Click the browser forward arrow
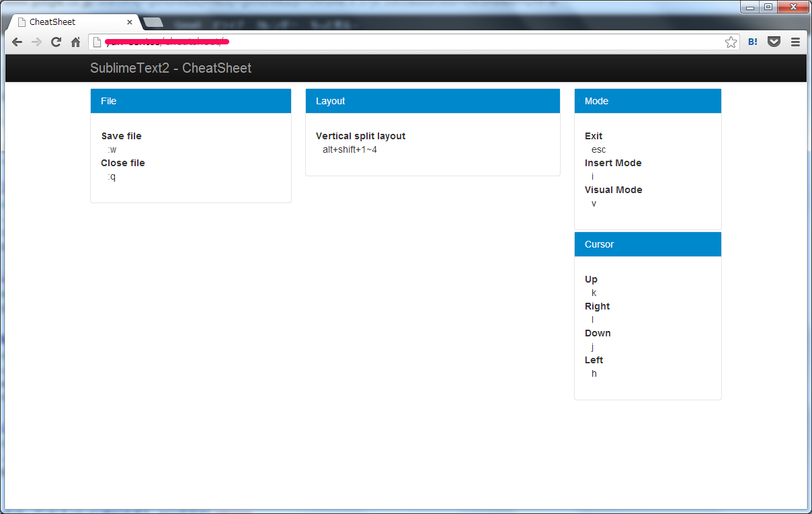This screenshot has height=514, width=812. click(36, 42)
